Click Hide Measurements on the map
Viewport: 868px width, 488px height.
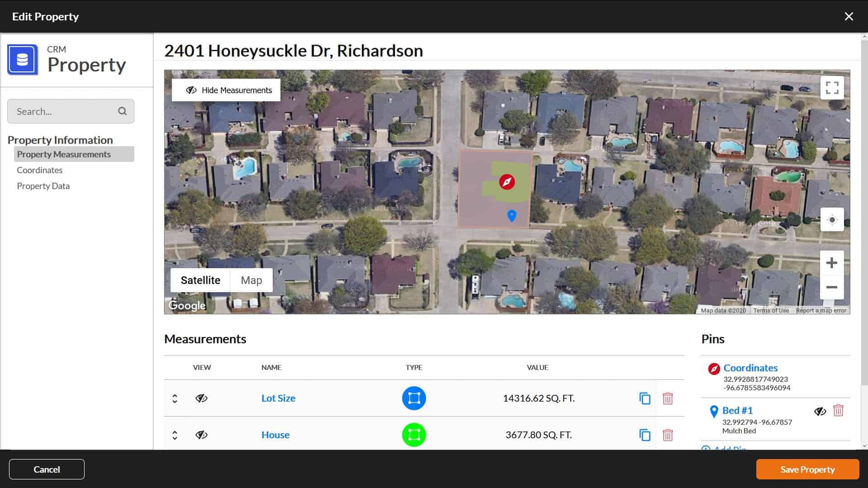pyautogui.click(x=226, y=90)
